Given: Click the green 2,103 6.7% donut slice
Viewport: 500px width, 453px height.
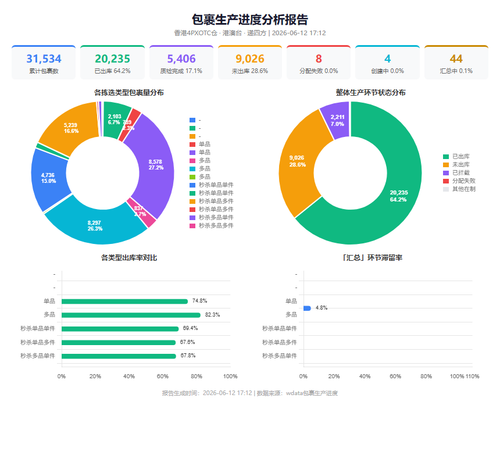Looking at the screenshot, I should point(114,119).
